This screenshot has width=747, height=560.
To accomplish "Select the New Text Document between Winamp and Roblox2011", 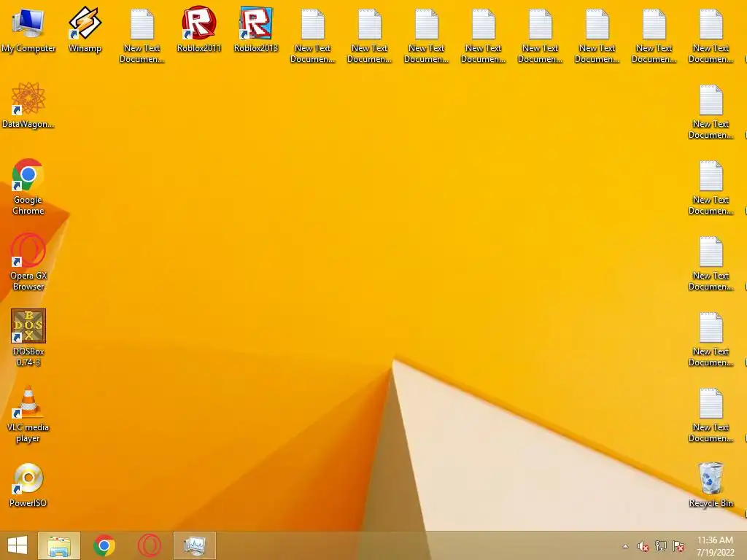I will click(142, 36).
